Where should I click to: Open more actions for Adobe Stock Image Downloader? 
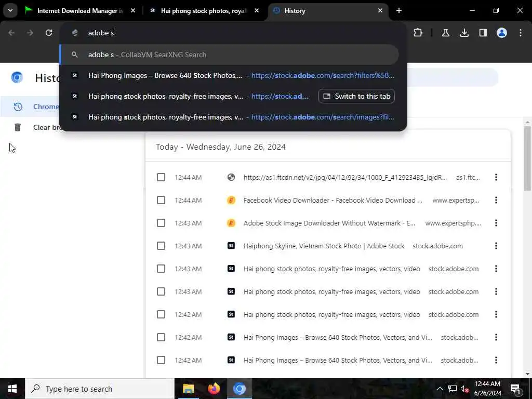(x=496, y=223)
